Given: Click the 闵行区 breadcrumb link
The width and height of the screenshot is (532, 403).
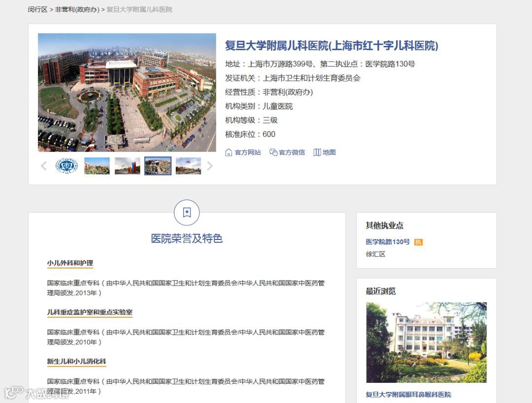Looking at the screenshot, I should 37,9.
